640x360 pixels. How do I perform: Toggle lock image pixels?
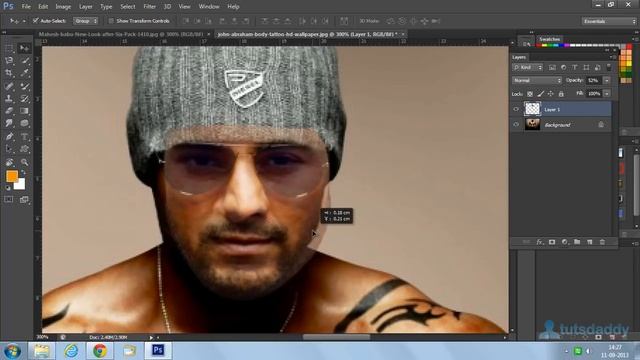[540, 94]
